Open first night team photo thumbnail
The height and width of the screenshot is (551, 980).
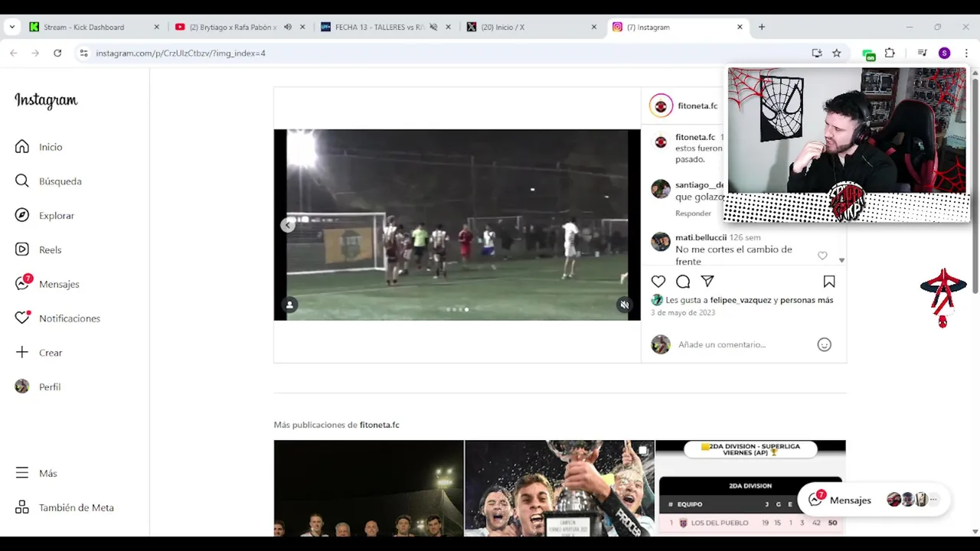point(368,488)
